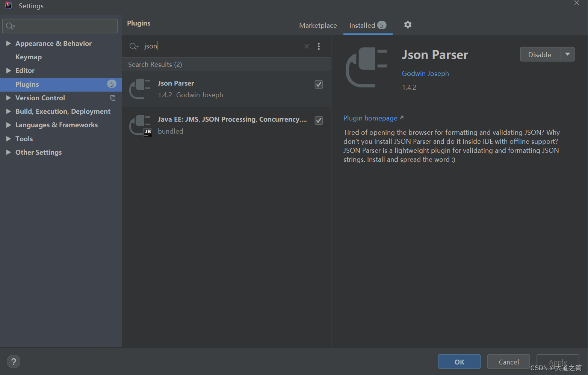This screenshot has height=375, width=588.
Task: Close the Settings dialog window
Action: coord(577,3)
